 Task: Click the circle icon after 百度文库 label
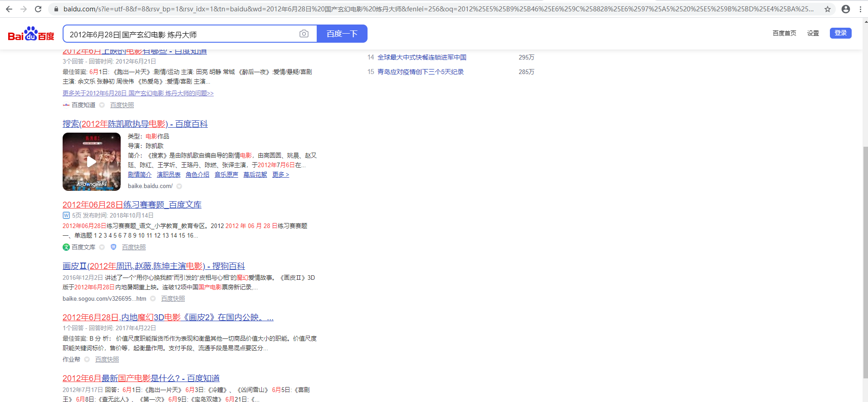point(102,247)
